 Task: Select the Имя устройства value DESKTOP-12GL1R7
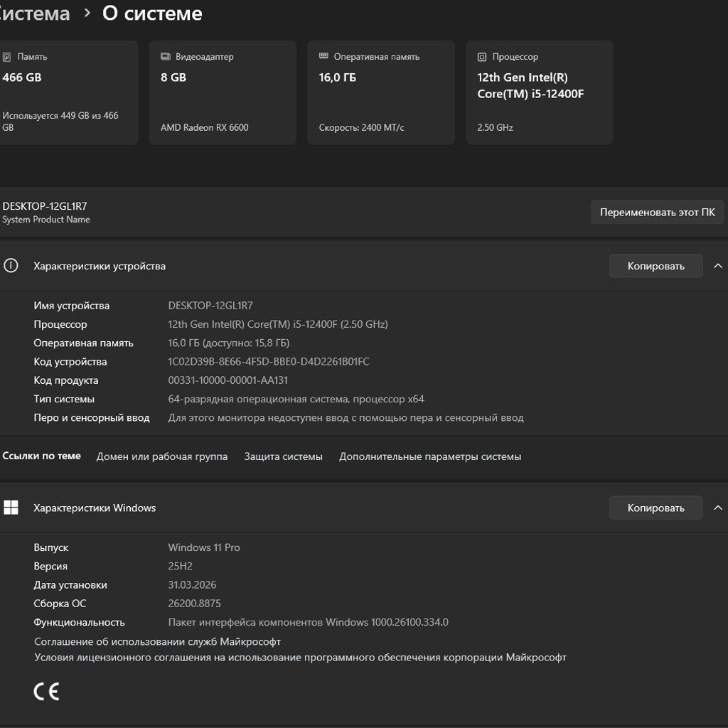click(x=210, y=306)
